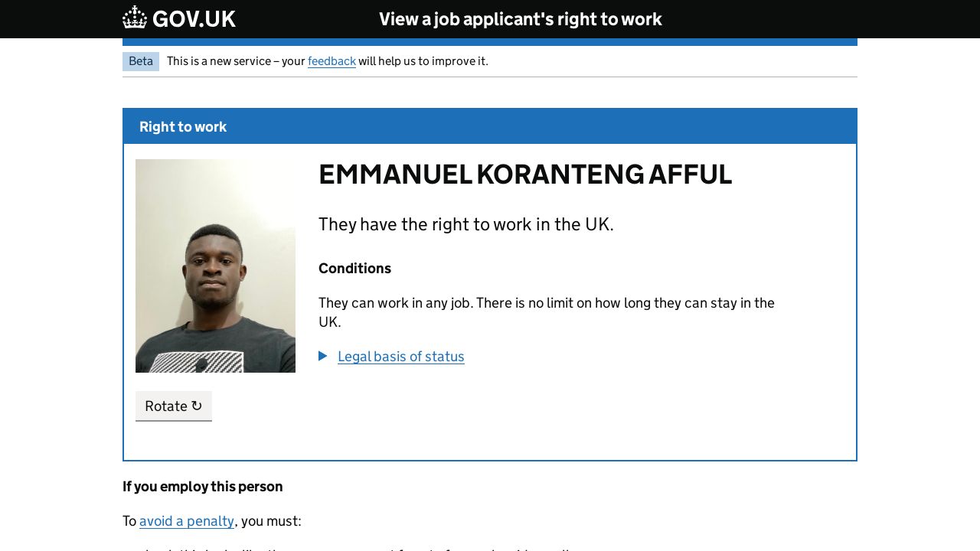The image size is (980, 551).
Task: Follow the avoid a penalty link
Action: [187, 521]
